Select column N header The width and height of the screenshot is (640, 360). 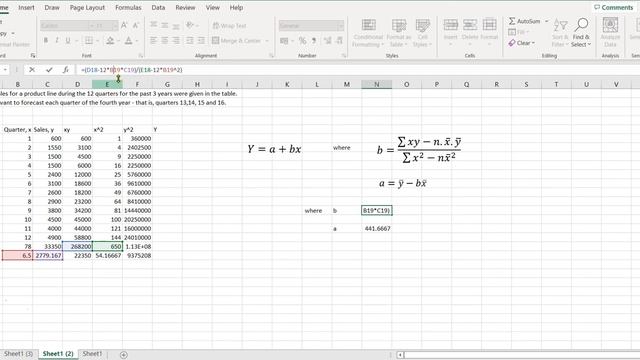coord(376,84)
